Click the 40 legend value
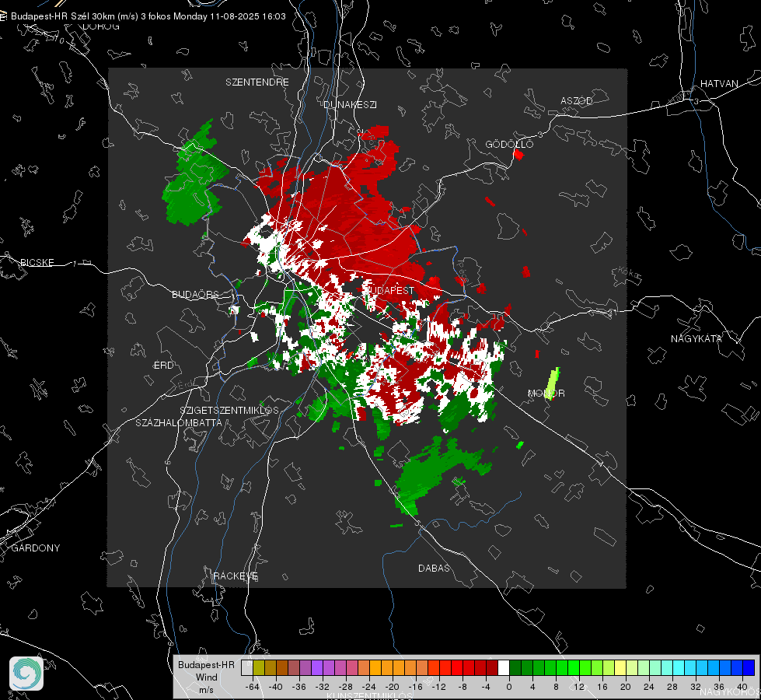The width and height of the screenshot is (761, 700). point(742,687)
